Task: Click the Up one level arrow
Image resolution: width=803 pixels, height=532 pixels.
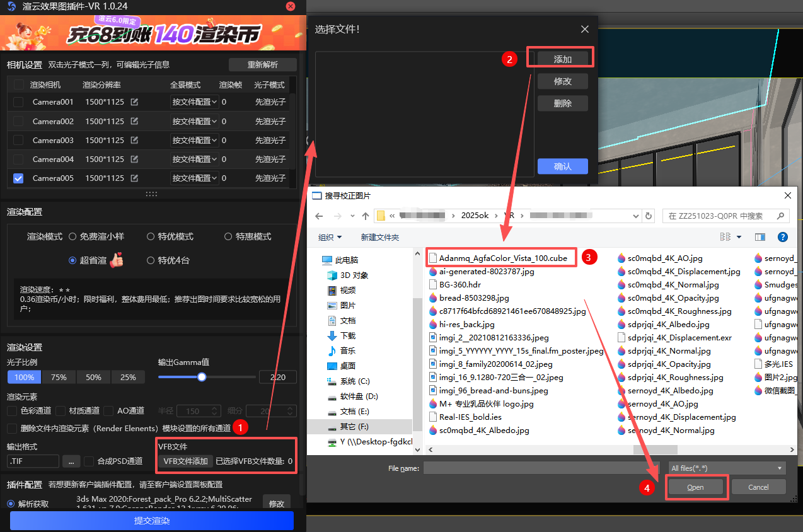Action: tap(366, 216)
